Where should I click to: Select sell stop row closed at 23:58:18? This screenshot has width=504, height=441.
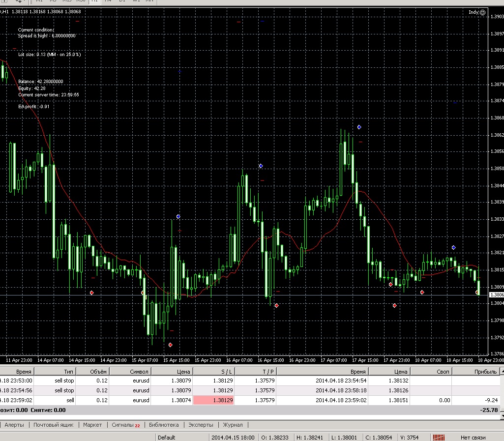(249, 390)
